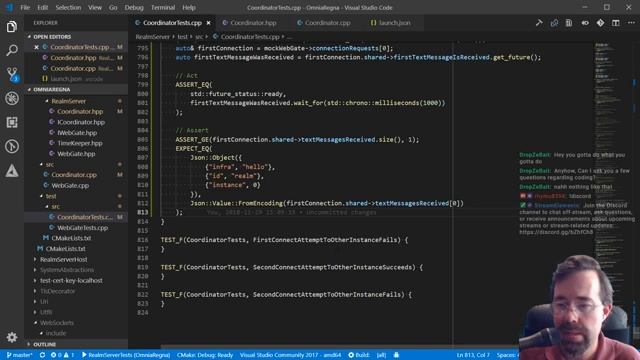The image size is (640, 360).
Task: Open IWebGate.hpp in explorer tree
Action: click(x=77, y=133)
